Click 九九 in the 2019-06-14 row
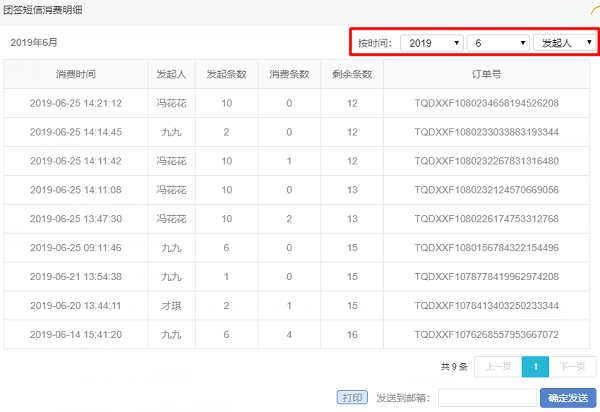600x412 pixels. click(171, 335)
